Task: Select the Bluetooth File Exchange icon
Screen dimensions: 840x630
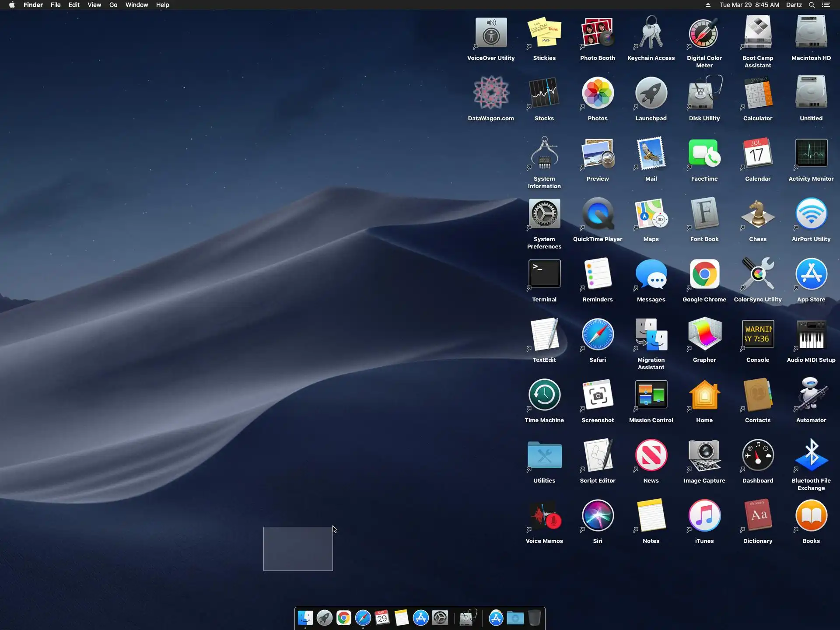Action: [811, 455]
